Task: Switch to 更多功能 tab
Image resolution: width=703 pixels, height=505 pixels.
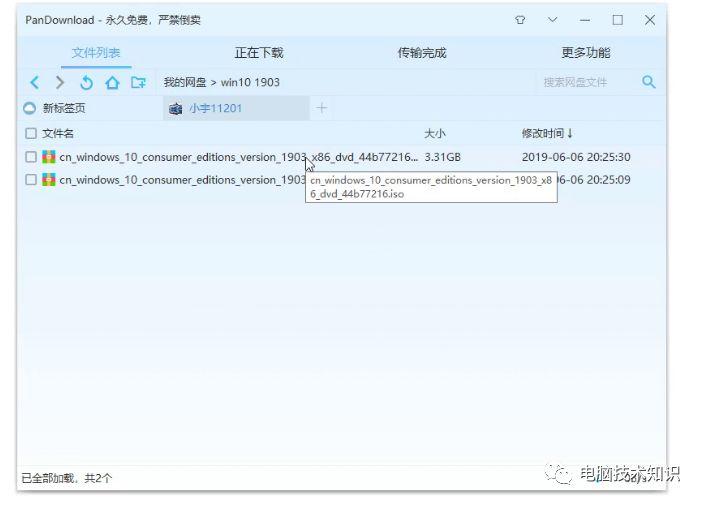Action: [586, 53]
